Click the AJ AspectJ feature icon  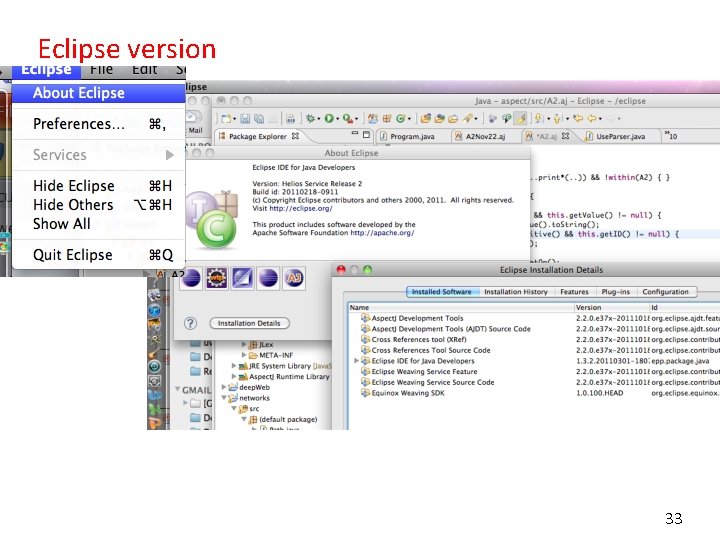(294, 278)
